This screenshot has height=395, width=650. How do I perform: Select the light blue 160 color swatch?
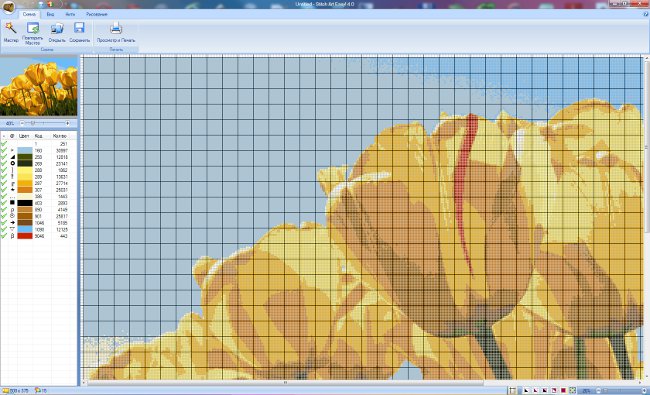click(25, 150)
